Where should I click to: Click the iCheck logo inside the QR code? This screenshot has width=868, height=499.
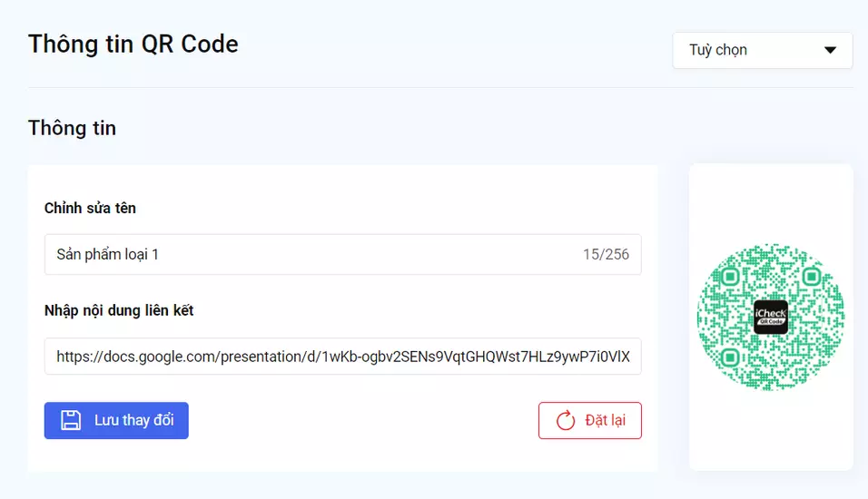click(x=771, y=317)
